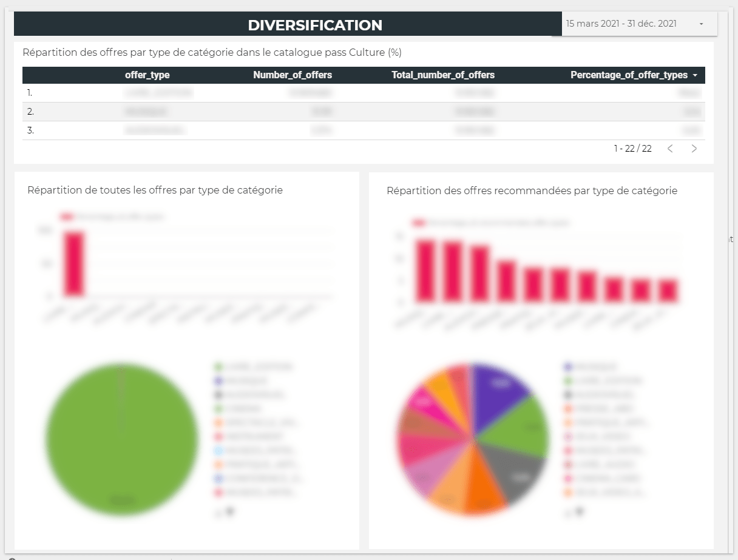Sort table by Percentage_of_offer_types arrow
This screenshot has width=738, height=560.
click(694, 76)
